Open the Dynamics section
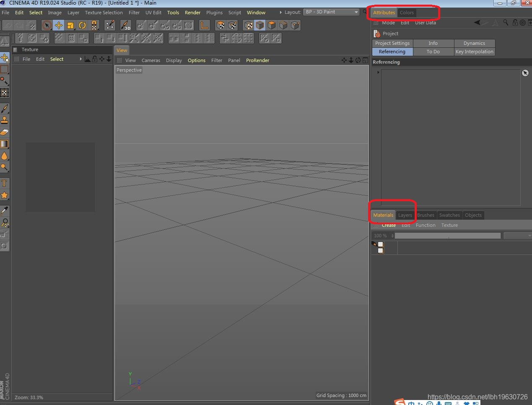The width and height of the screenshot is (532, 405). [x=475, y=43]
